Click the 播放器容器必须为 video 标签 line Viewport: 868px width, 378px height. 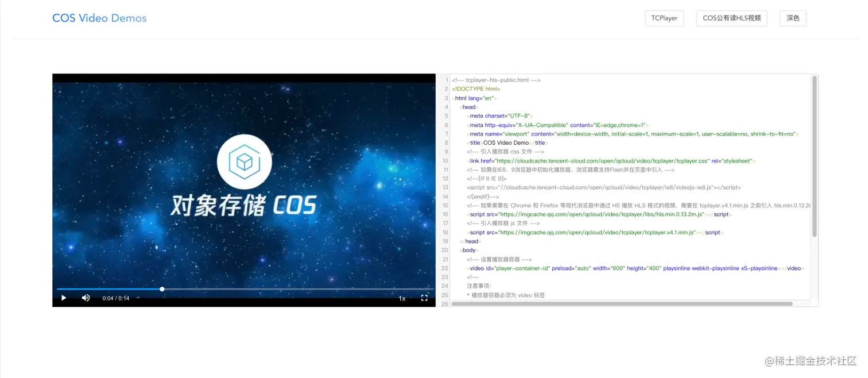pyautogui.click(x=506, y=295)
